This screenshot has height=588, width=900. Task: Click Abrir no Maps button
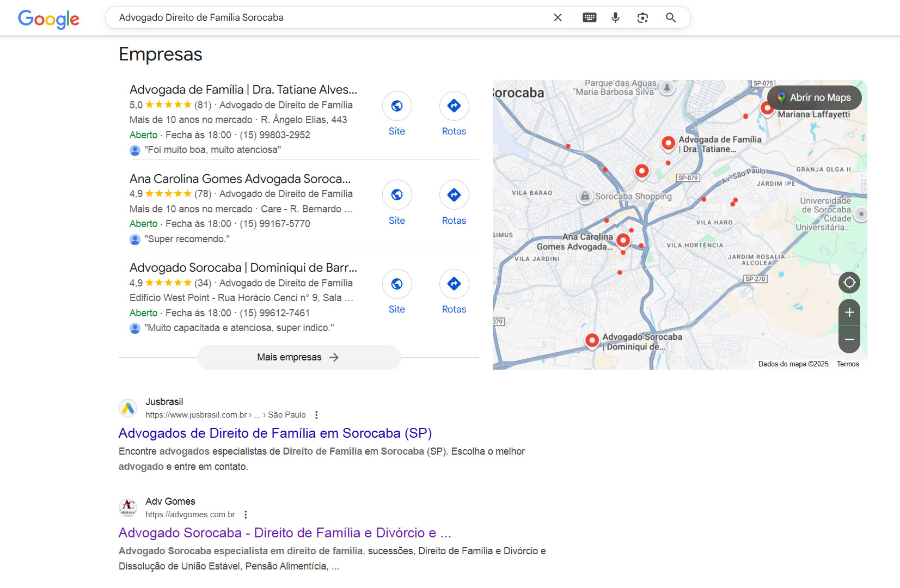tap(814, 97)
